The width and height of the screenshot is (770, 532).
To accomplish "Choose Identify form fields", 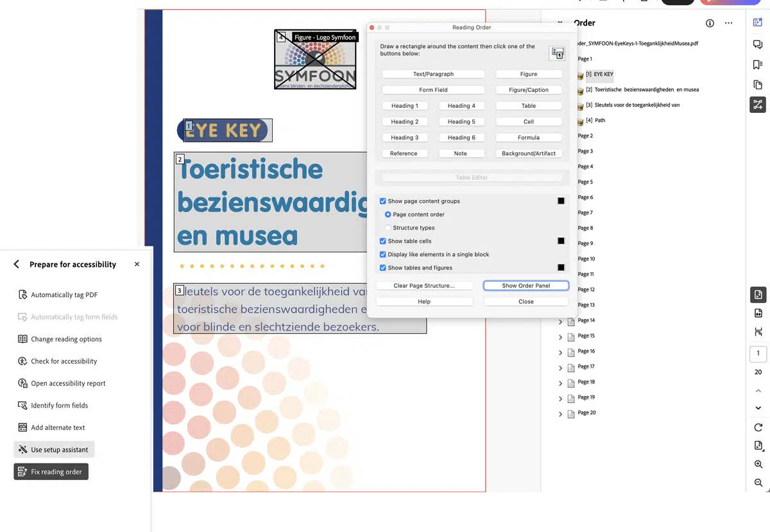I will [x=53, y=406].
